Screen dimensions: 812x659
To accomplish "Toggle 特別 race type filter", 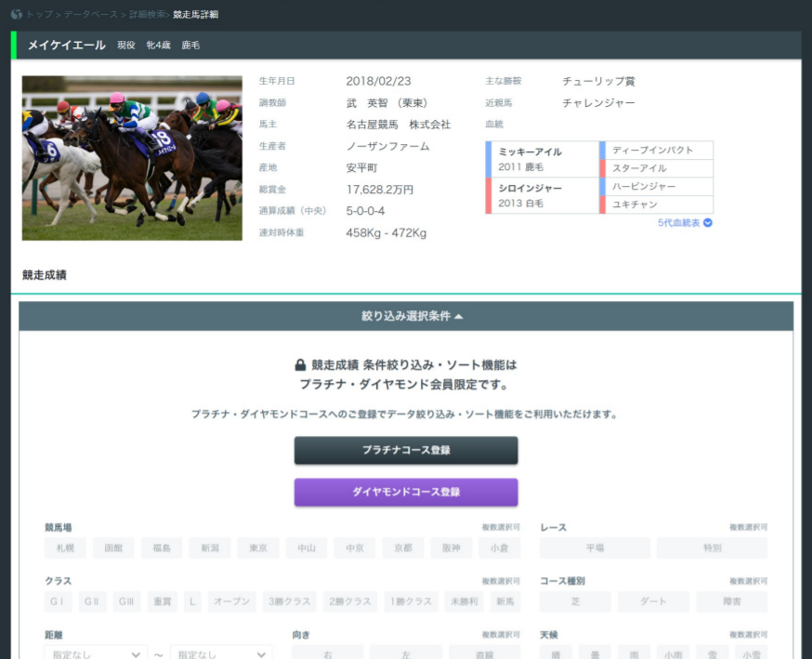I will tap(713, 548).
